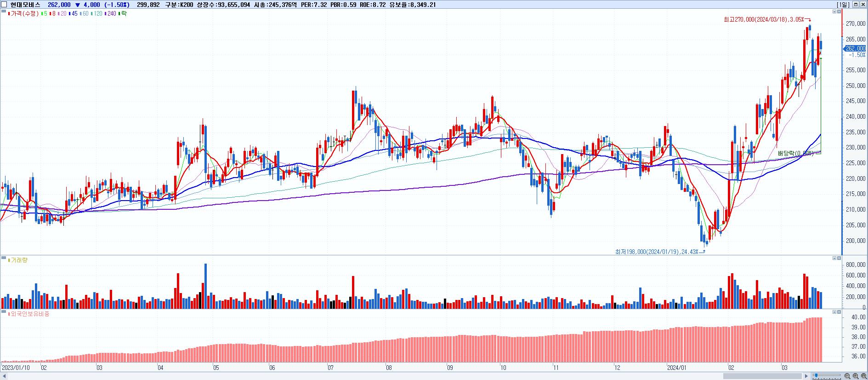Image resolution: width=868 pixels, height=380 pixels.
Task: Click the 외국인보유비중 indicator label
Action: click(28, 314)
